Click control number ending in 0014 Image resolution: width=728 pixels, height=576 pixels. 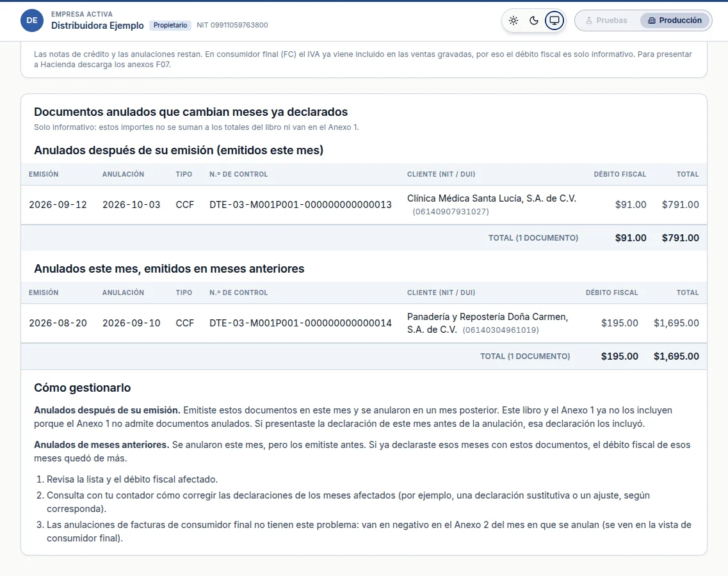point(300,323)
